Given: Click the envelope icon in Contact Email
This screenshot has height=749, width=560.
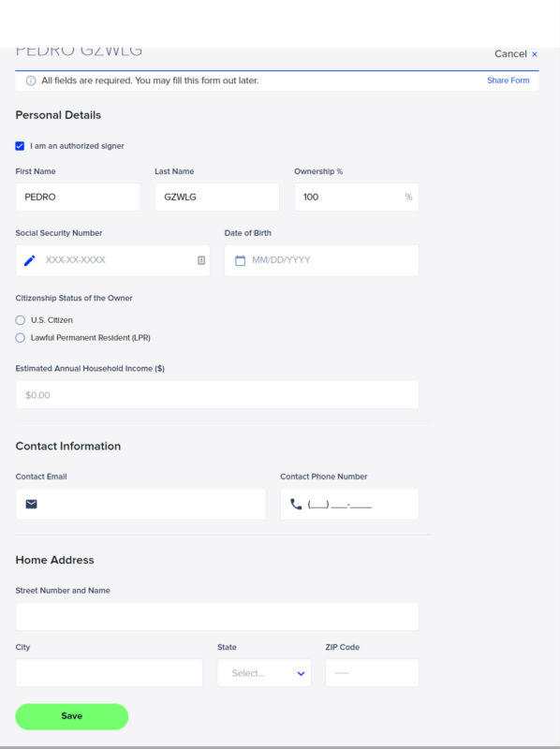Looking at the screenshot, I should (x=32, y=504).
